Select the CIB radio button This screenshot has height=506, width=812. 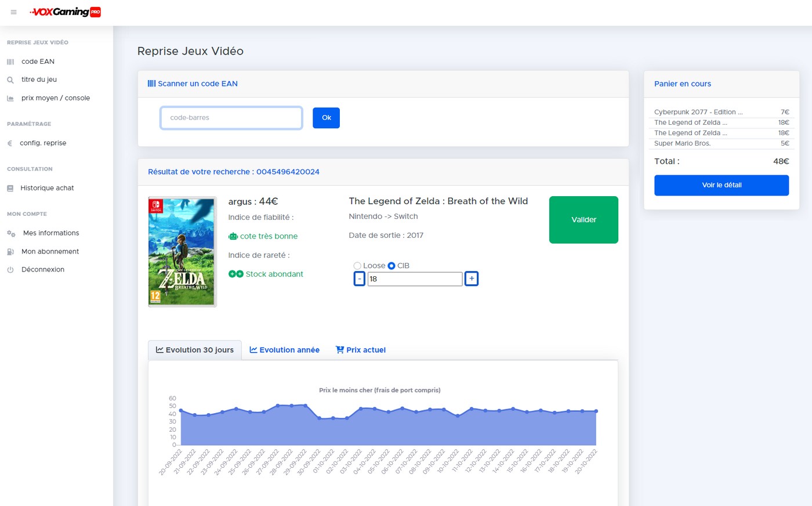pyautogui.click(x=391, y=266)
